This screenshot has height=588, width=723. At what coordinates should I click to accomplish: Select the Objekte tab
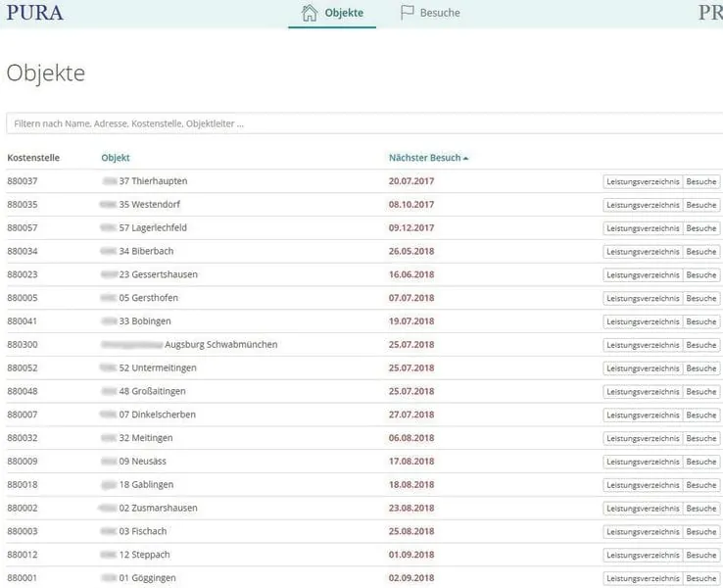coord(344,13)
